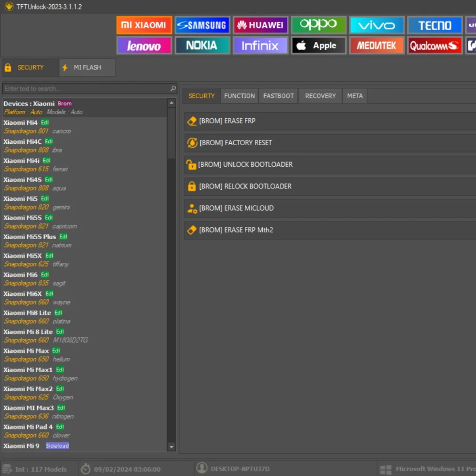
Task: Select Xiaomi Mi8 Lite platina device
Action: click(x=84, y=317)
